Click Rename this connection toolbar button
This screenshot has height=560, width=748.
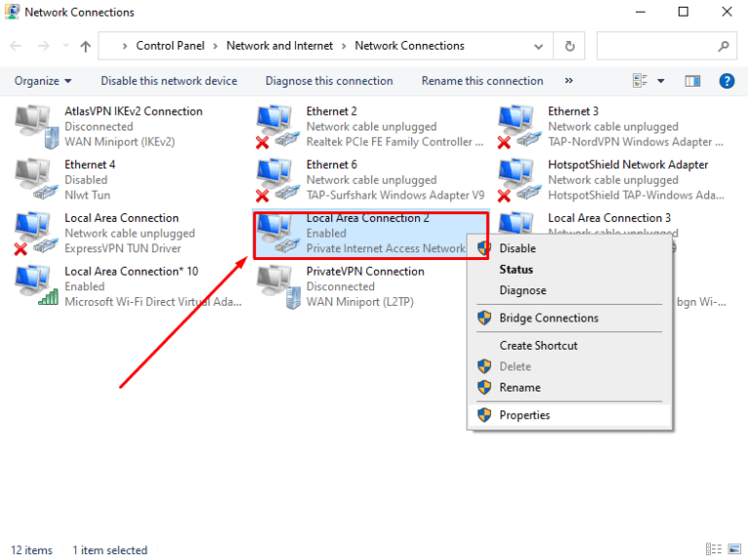tap(482, 81)
